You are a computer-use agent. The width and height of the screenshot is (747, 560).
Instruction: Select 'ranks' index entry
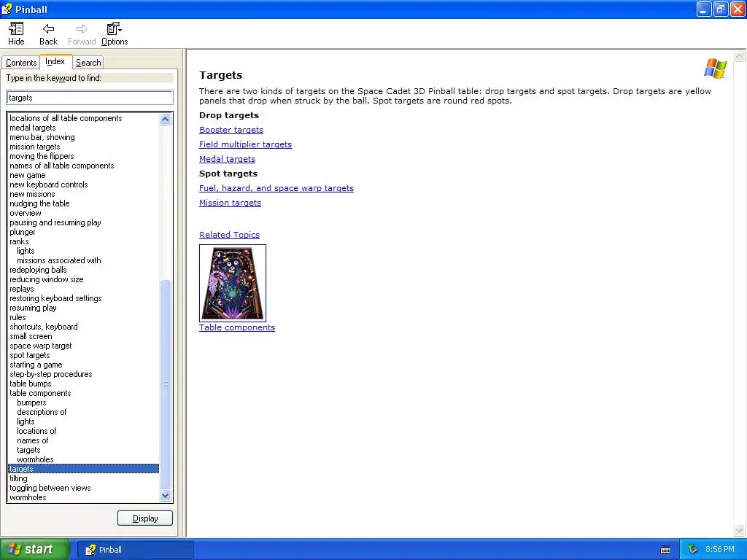coord(19,241)
